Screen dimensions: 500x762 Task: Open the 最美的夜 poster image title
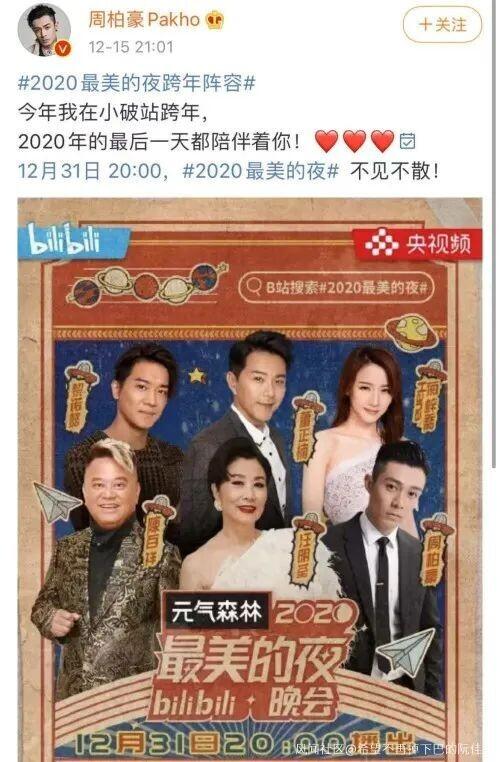(252, 660)
